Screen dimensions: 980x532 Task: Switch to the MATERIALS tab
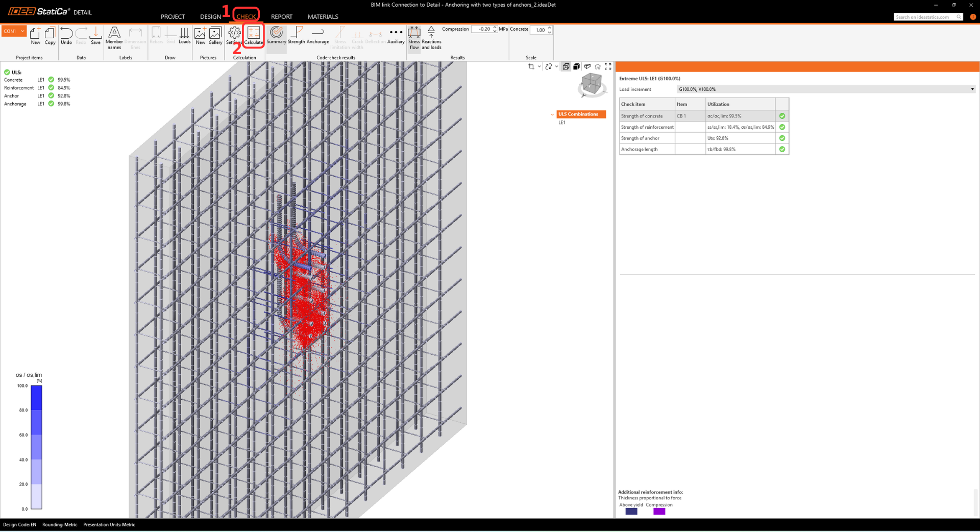[323, 17]
